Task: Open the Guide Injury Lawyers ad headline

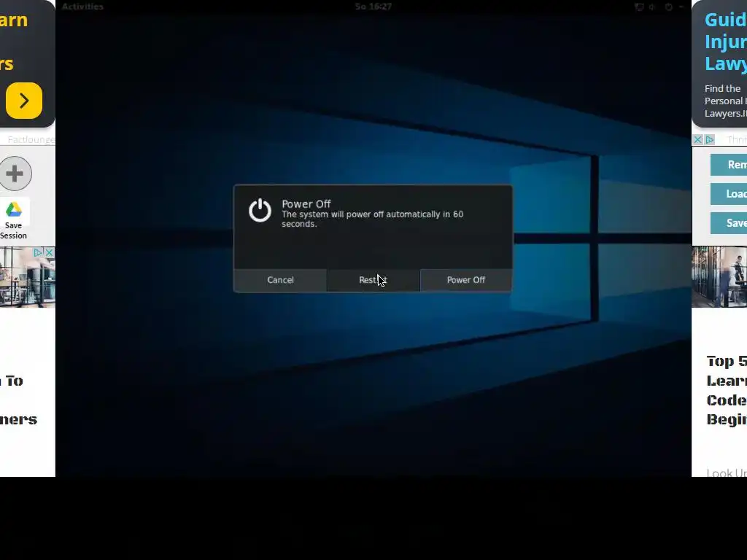Action: pyautogui.click(x=726, y=42)
